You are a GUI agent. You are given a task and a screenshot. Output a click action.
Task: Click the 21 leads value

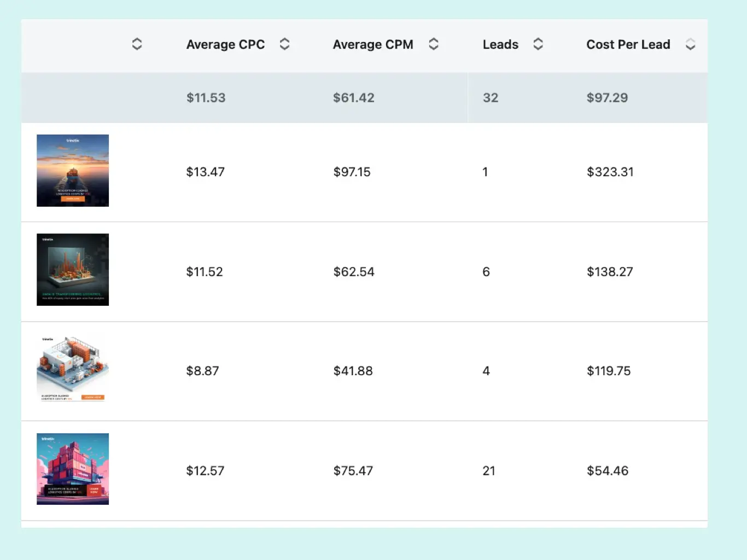[489, 471]
